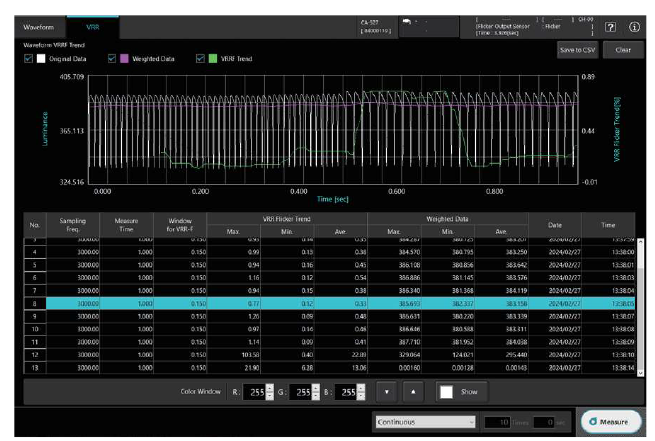This screenshot has width=655, height=441.
Task: Select row number 12 in the table
Action: [x=330, y=355]
